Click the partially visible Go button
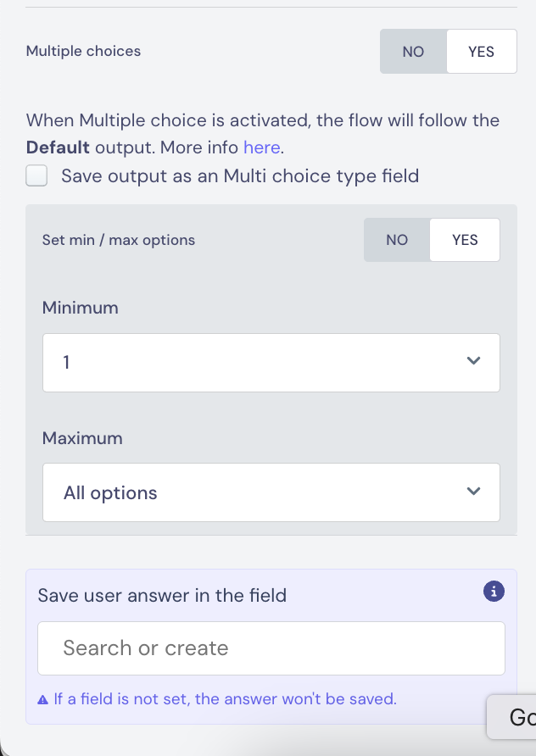 513,717
